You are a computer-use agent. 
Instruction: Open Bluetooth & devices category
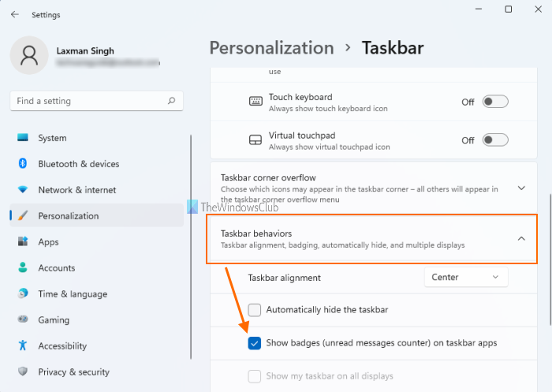coord(96,164)
